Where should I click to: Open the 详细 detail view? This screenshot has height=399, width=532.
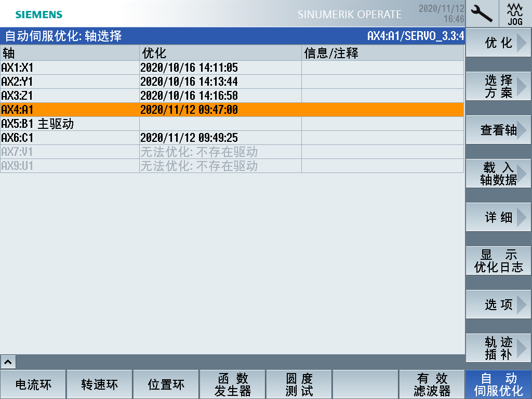pyautogui.click(x=497, y=217)
